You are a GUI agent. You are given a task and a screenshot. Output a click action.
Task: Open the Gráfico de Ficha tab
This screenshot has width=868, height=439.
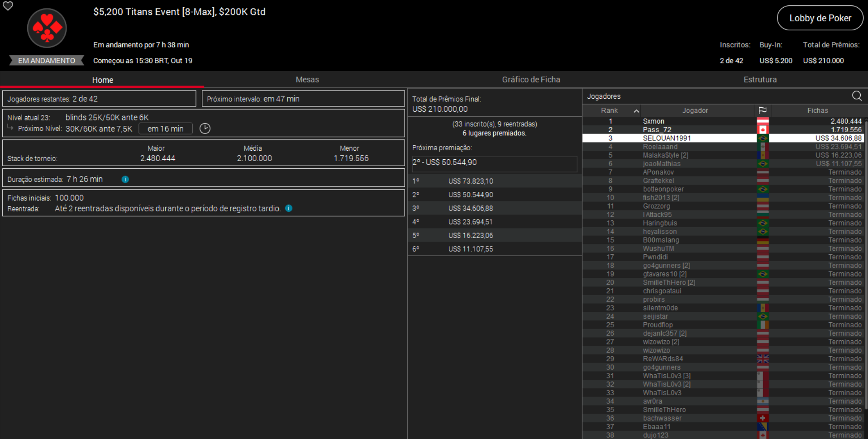[x=531, y=80]
